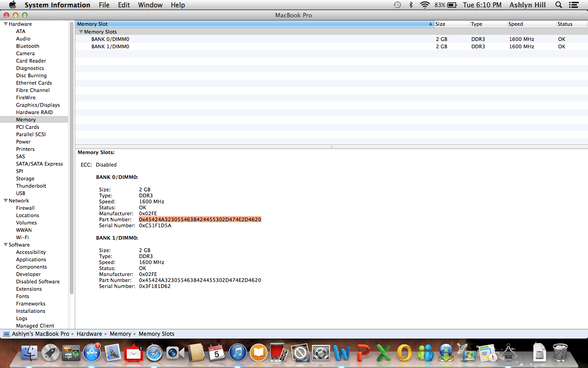Click System Information chip icon in Dock
Screen dimensions: 588x368
click(509, 353)
